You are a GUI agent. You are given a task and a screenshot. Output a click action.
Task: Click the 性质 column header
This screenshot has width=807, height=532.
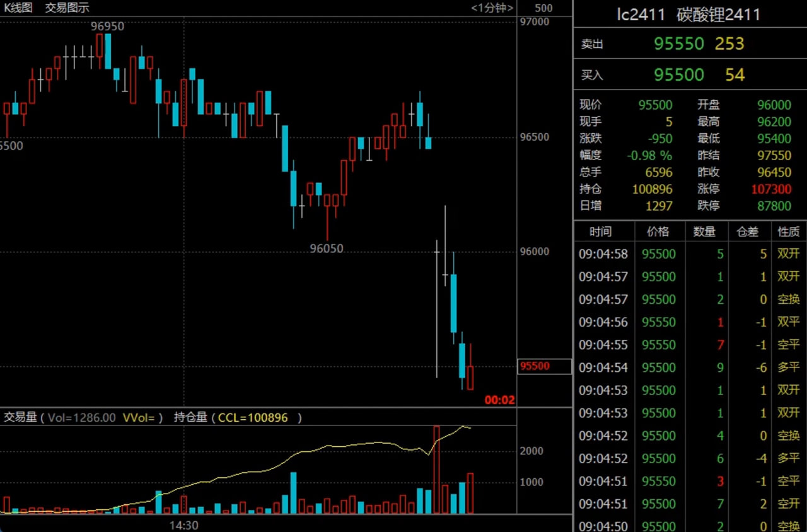788,231
